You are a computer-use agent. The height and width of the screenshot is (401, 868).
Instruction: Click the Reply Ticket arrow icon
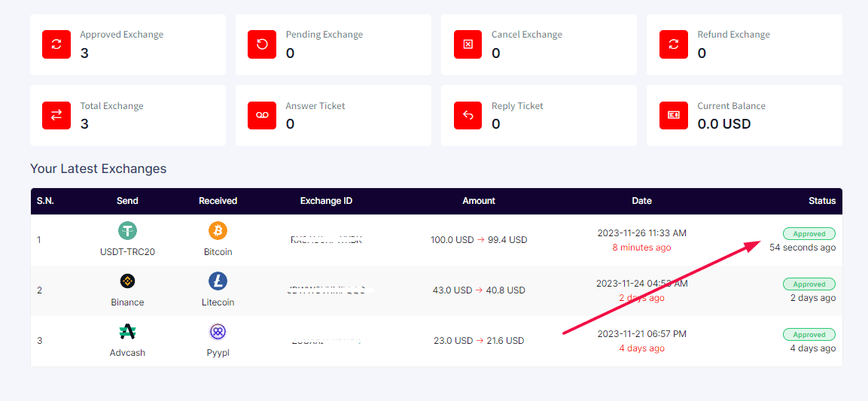[x=468, y=115]
